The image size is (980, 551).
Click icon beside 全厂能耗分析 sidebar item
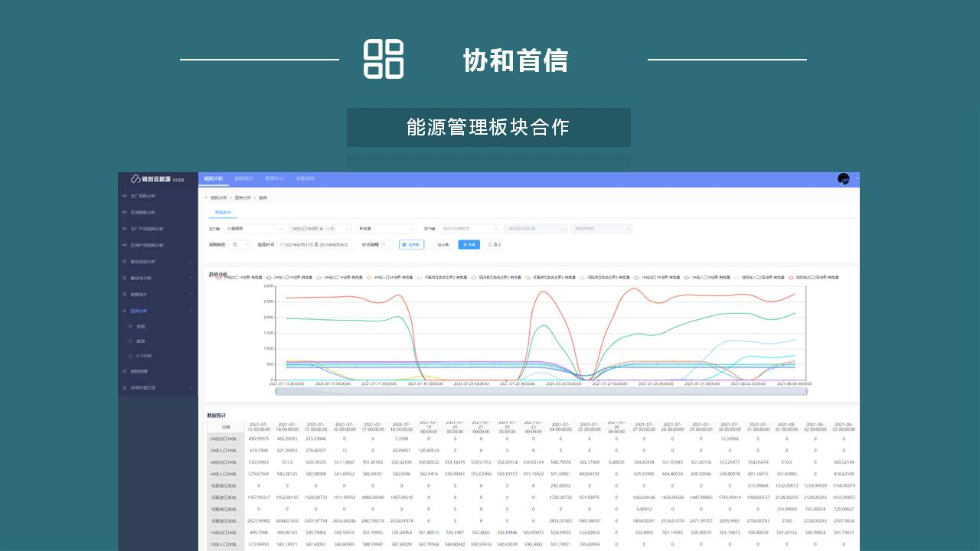[125, 196]
